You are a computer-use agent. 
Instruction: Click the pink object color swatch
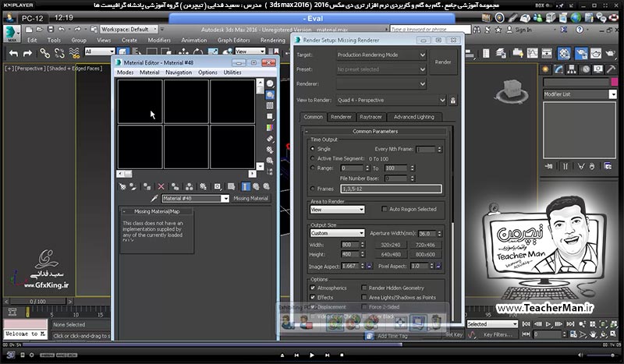615,82
